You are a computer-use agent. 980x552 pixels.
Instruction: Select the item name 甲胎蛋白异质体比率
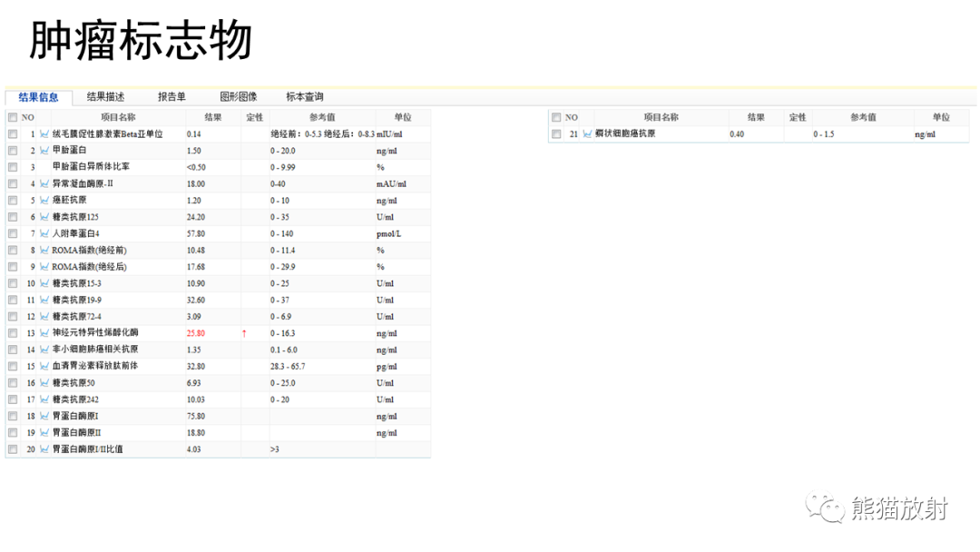pyautogui.click(x=92, y=167)
